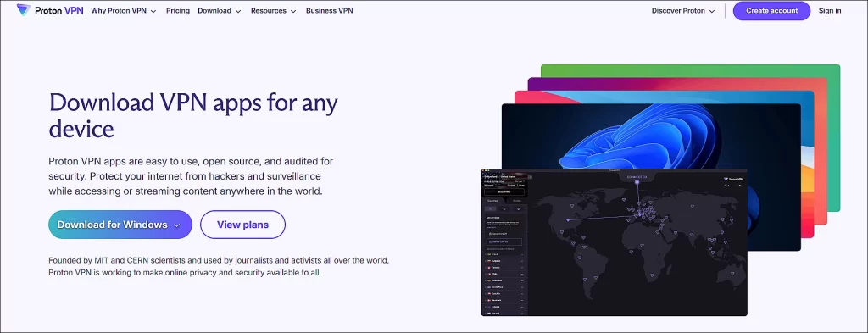The width and height of the screenshot is (868, 333).
Task: Click the Sign in link
Action: 830,10
